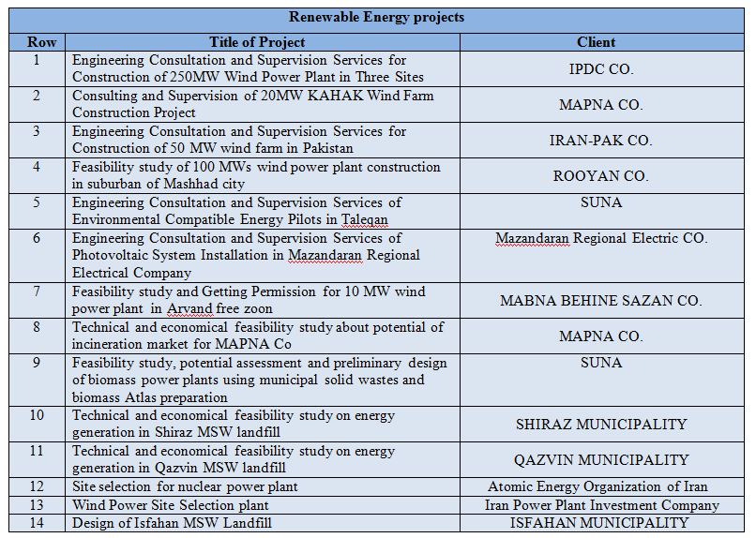Select the 'Renewable Energy projects' table title

click(376, 17)
